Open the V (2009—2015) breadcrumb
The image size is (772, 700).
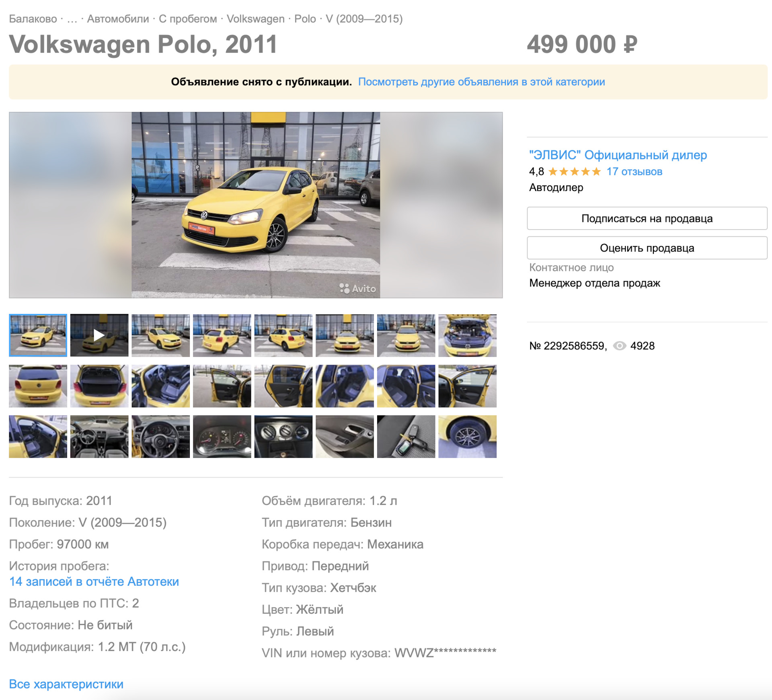pyautogui.click(x=364, y=19)
